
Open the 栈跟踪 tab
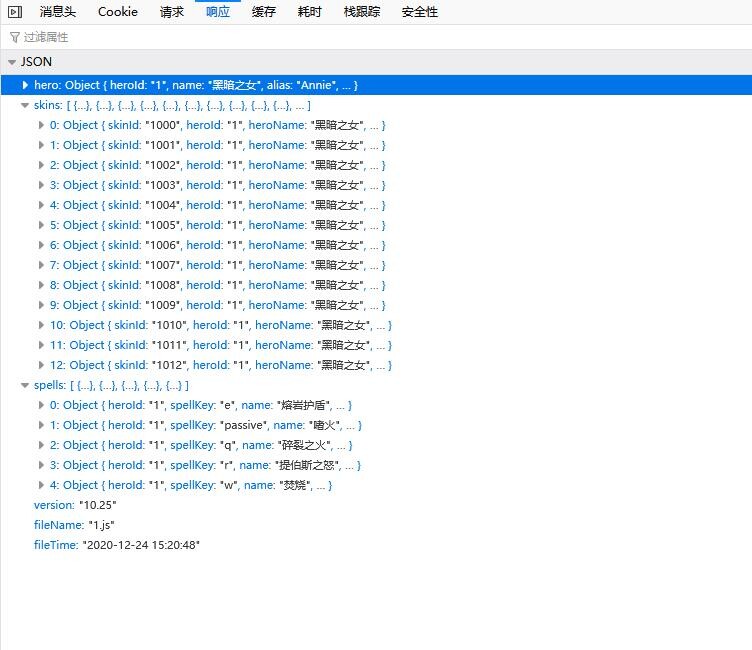pos(361,12)
